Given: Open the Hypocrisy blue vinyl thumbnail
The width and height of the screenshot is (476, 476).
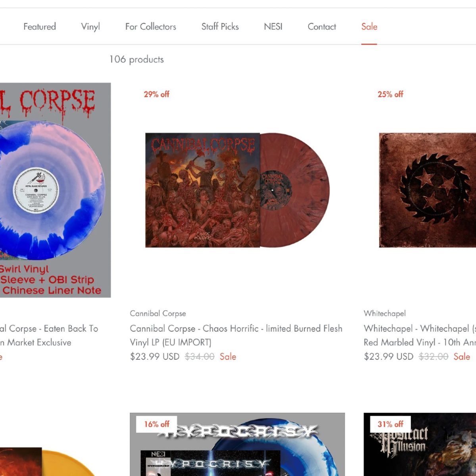Looking at the screenshot, I should pos(237,444).
